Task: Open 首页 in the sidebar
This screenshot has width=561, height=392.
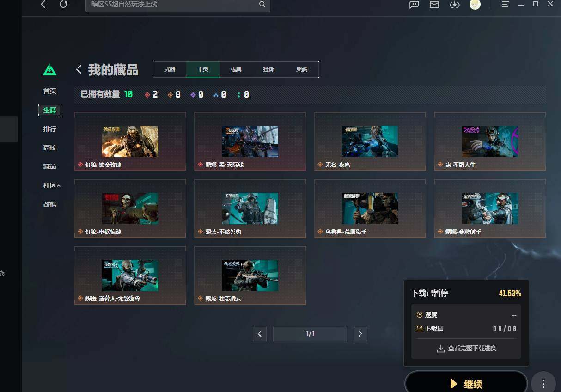Action: click(49, 91)
